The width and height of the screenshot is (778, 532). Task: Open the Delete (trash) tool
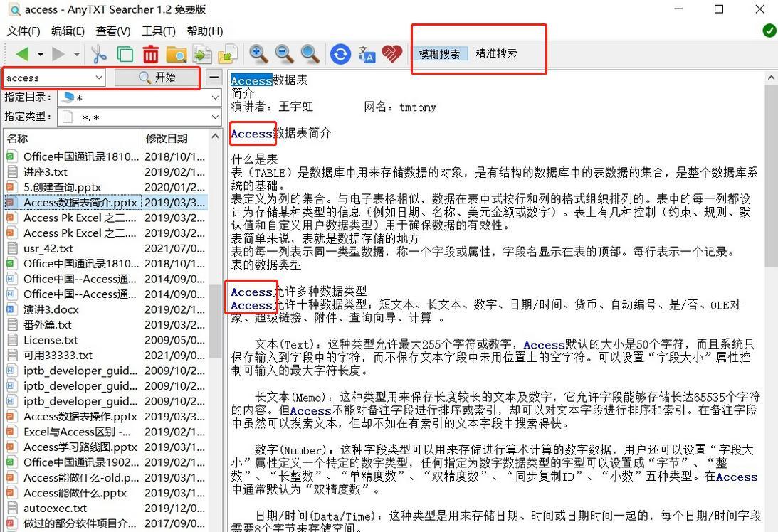coord(150,53)
